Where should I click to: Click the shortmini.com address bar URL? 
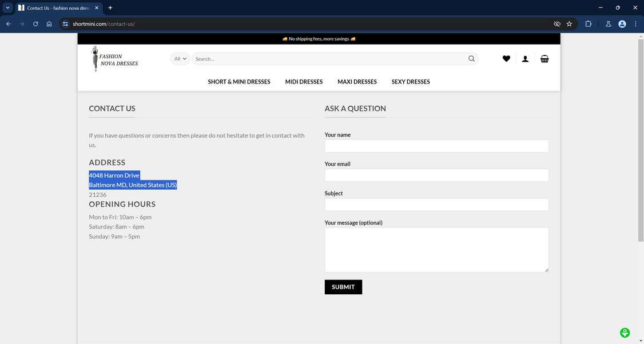click(104, 24)
